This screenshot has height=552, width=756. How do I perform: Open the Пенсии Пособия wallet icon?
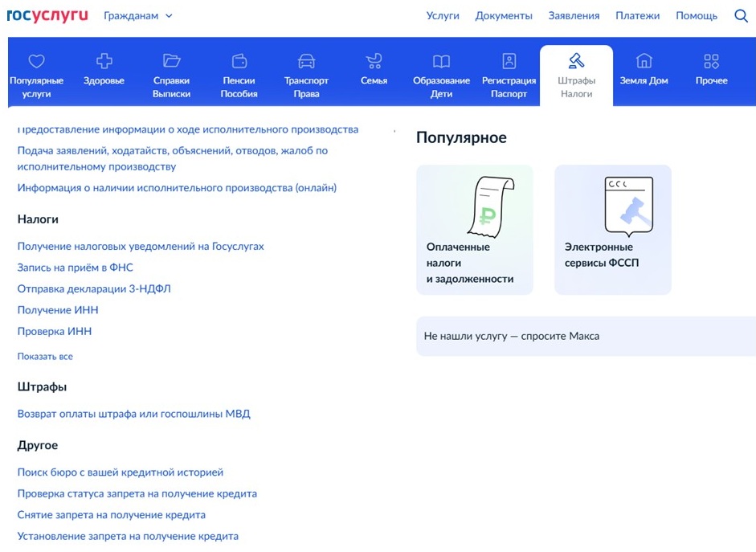[x=239, y=61]
